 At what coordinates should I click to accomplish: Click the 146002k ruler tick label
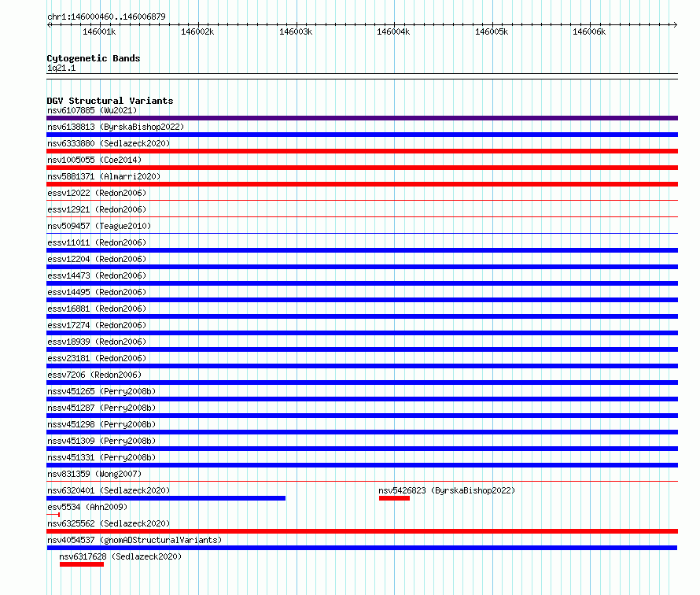(197, 31)
